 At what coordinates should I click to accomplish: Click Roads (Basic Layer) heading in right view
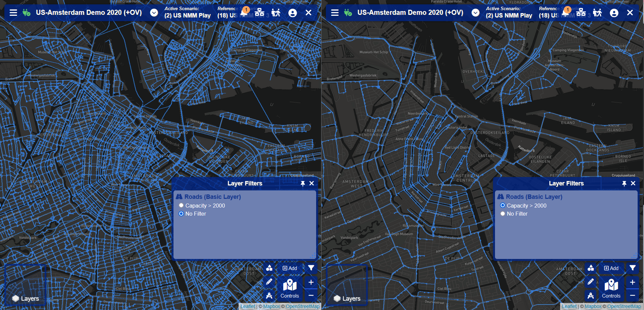point(530,197)
